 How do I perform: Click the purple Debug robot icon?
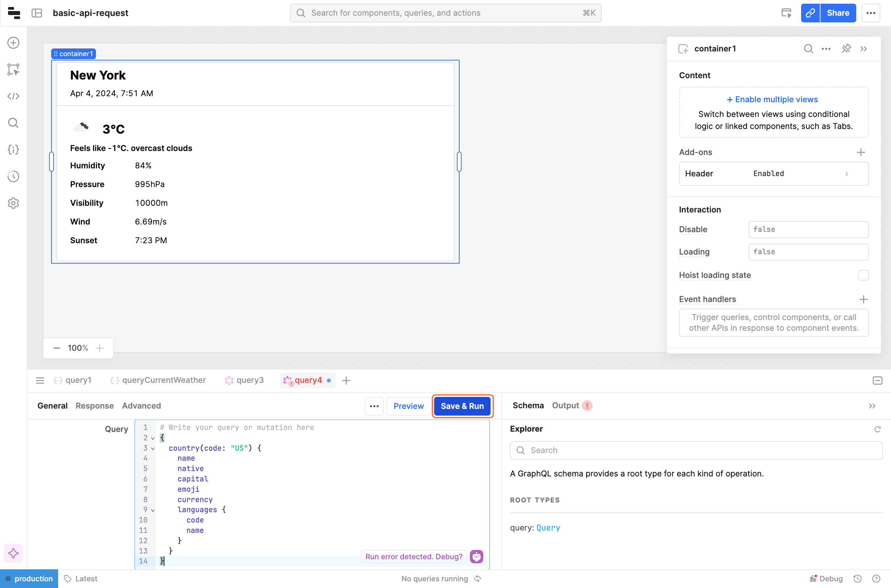pos(477,557)
